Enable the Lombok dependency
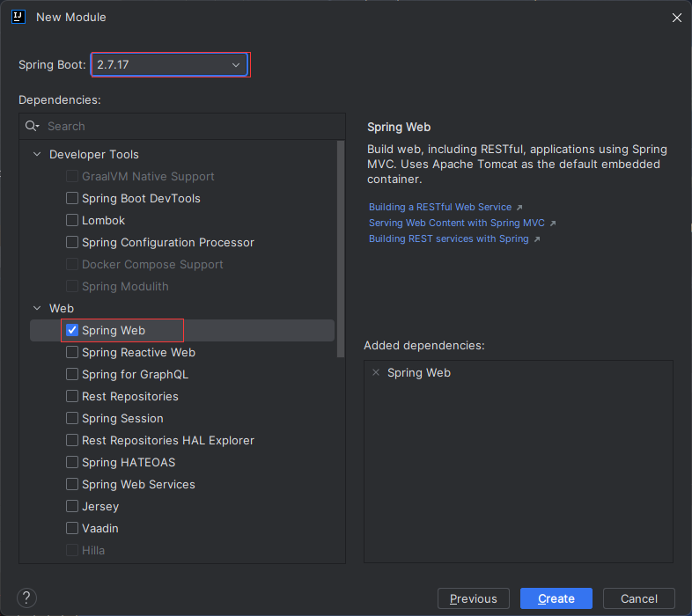 (x=72, y=220)
